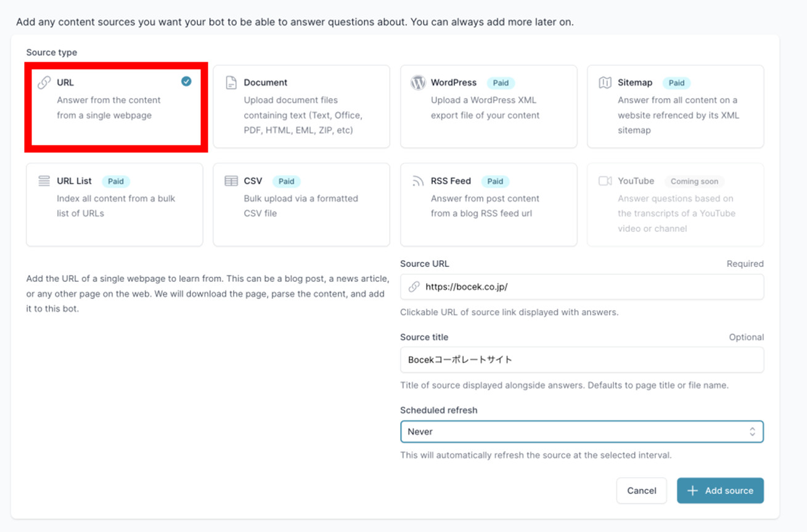Click the Coming soon badge on YouTube
Image resolution: width=807 pixels, height=532 pixels.
point(694,181)
